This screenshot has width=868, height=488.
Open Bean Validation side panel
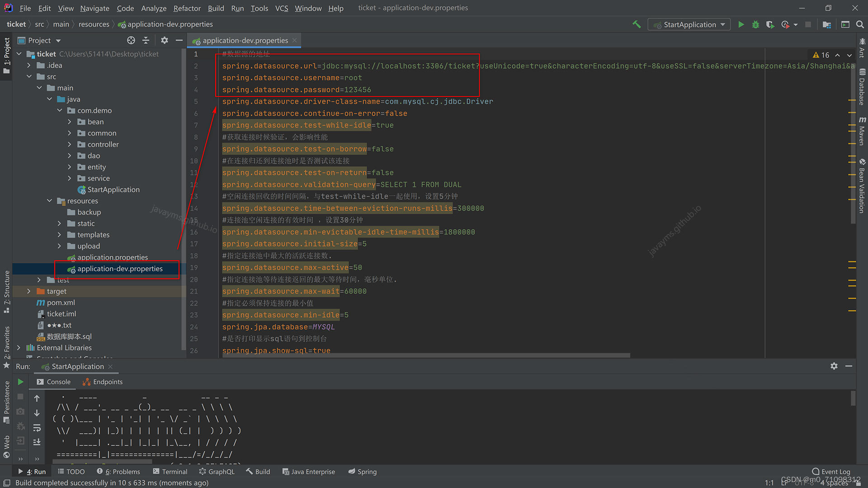tap(862, 186)
